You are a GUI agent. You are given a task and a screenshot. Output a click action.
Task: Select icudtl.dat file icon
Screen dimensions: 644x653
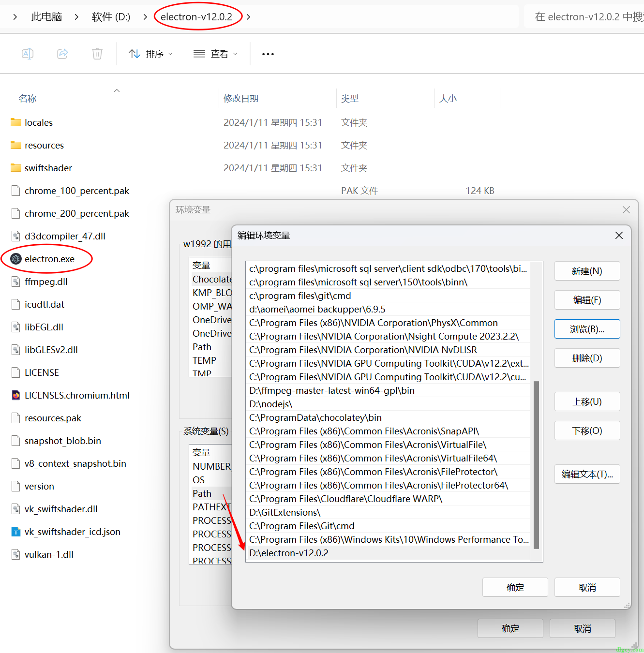point(16,304)
